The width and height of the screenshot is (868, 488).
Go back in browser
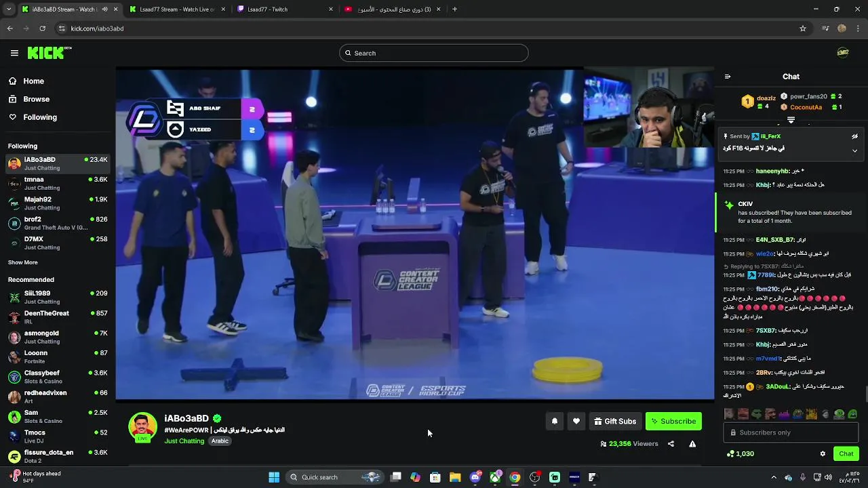pyautogui.click(x=9, y=28)
